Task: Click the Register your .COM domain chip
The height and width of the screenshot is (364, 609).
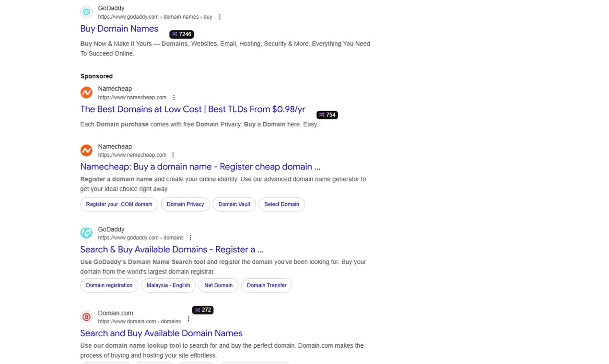Action: [x=119, y=204]
